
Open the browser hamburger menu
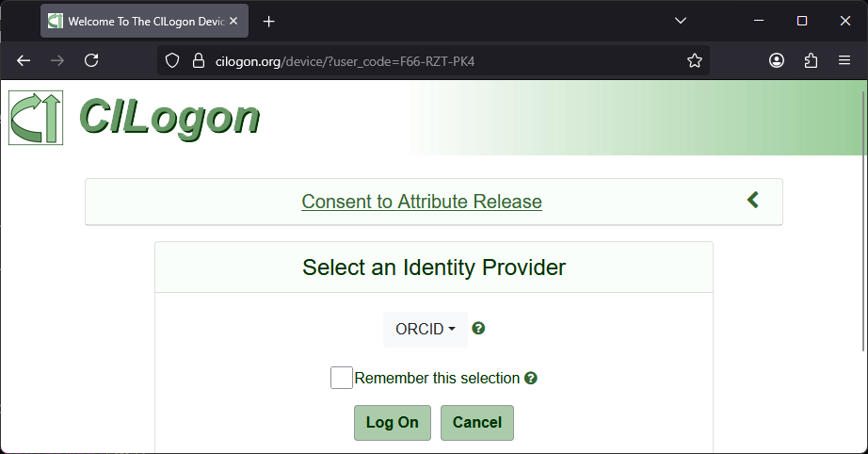click(x=844, y=60)
